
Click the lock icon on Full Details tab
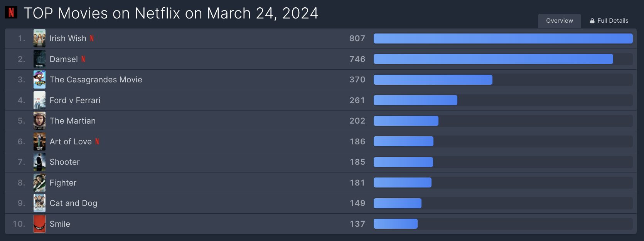tap(592, 21)
